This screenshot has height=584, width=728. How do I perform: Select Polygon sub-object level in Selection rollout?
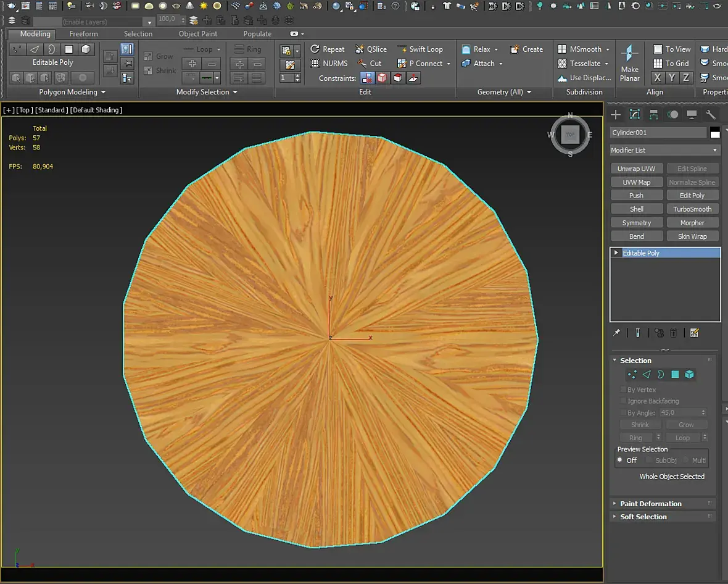[x=675, y=375]
